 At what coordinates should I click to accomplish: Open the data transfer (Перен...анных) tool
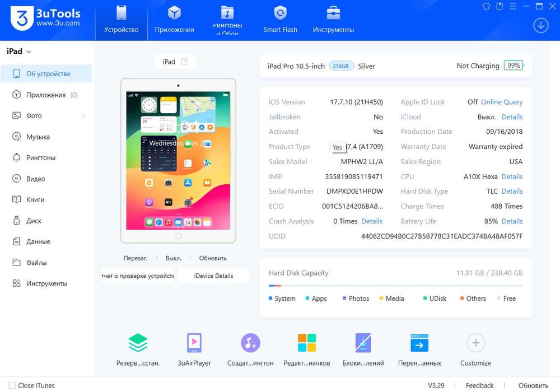point(419,349)
